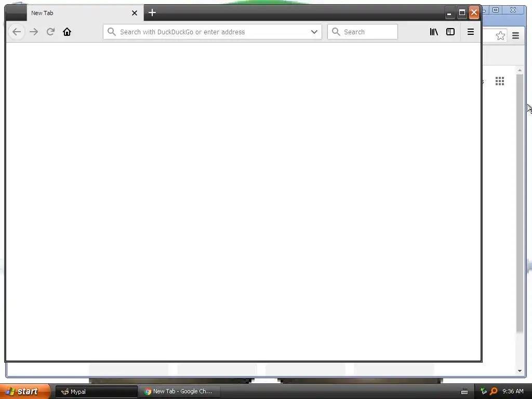The image size is (532, 399).
Task: Close the New Tab tab
Action: 135,13
